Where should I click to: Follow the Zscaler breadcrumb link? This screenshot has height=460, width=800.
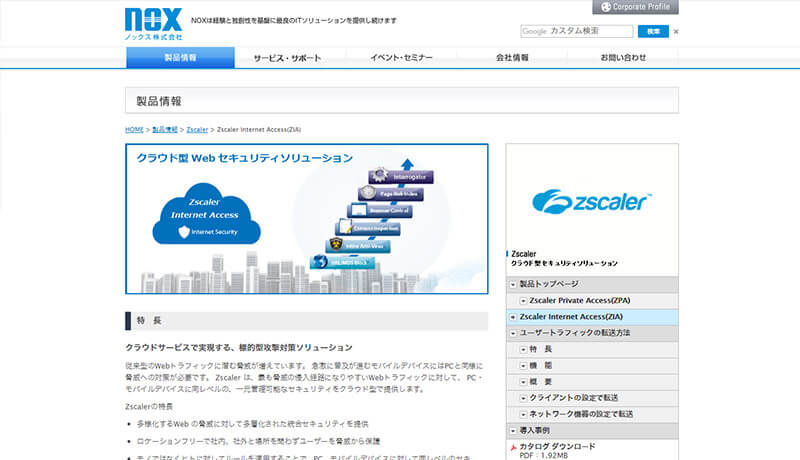197,130
